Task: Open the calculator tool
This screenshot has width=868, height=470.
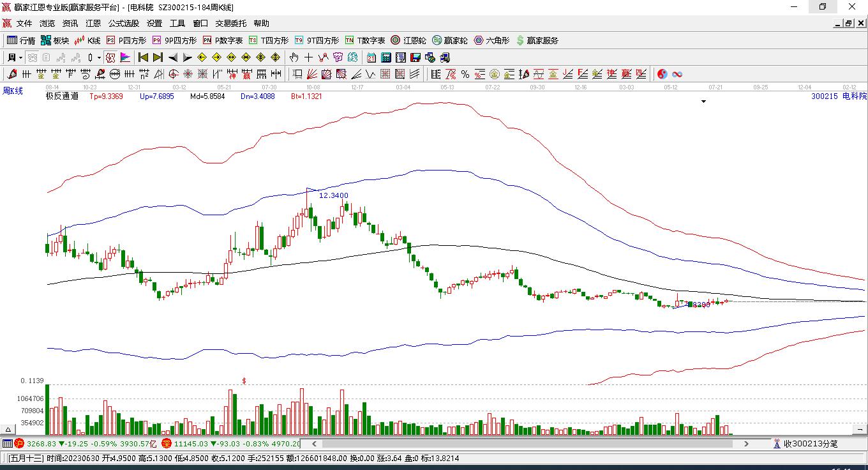Action: click(x=386, y=57)
